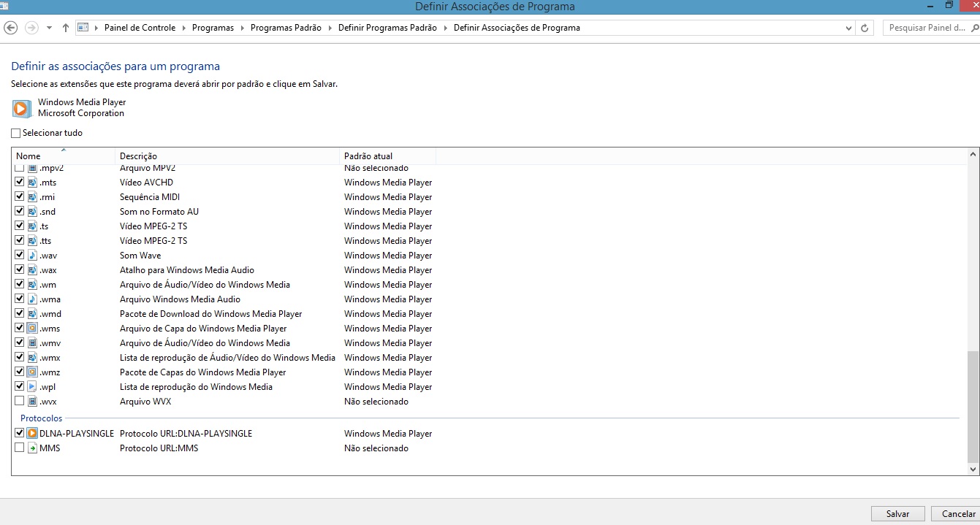Expand the chevron after Definir Programas Padrão
This screenshot has height=525, width=980.
coord(445,28)
